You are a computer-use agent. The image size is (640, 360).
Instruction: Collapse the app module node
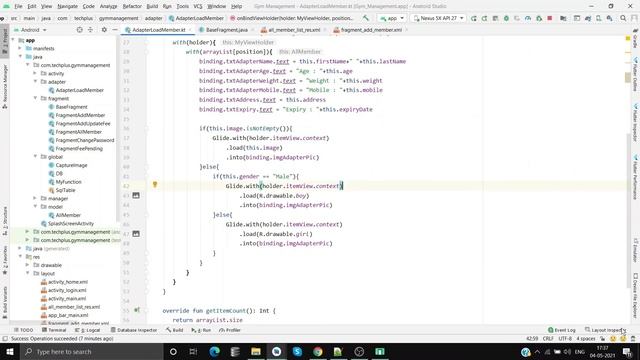click(x=14, y=40)
